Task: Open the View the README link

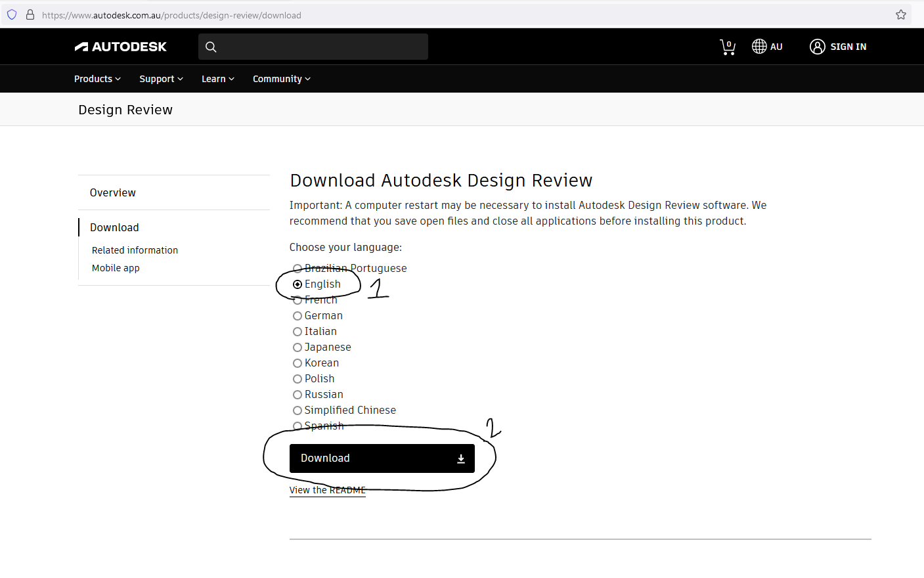Action: pyautogui.click(x=327, y=490)
